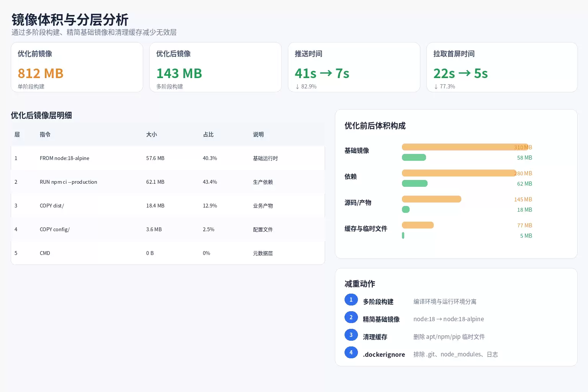Click the 3.6 MB size value
Screen dimensions: 588x392
click(x=154, y=229)
